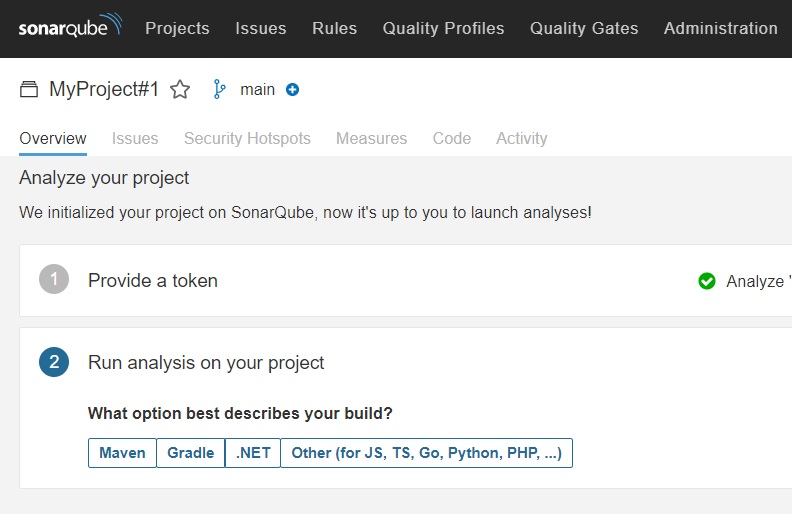Click the branch icon next to main

219,89
